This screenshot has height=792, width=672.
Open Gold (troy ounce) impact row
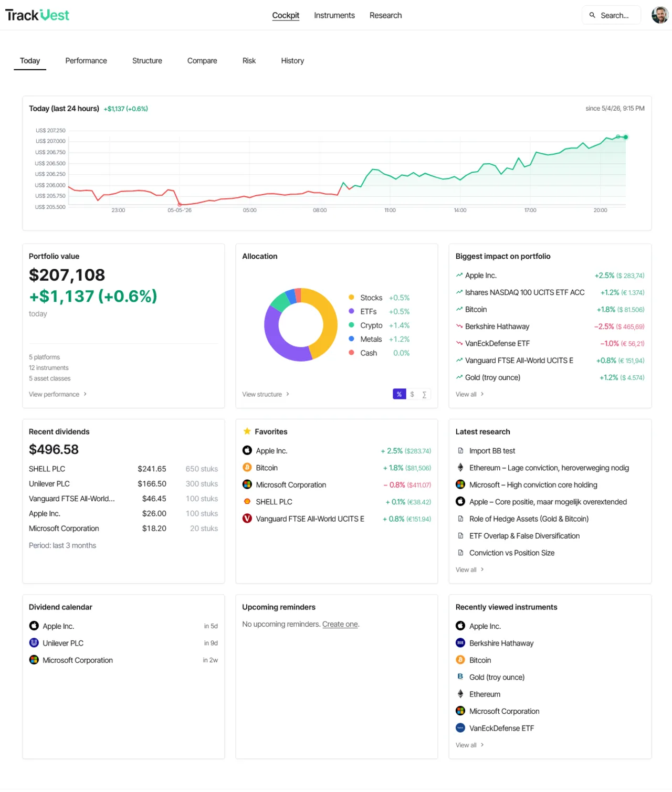(x=550, y=377)
